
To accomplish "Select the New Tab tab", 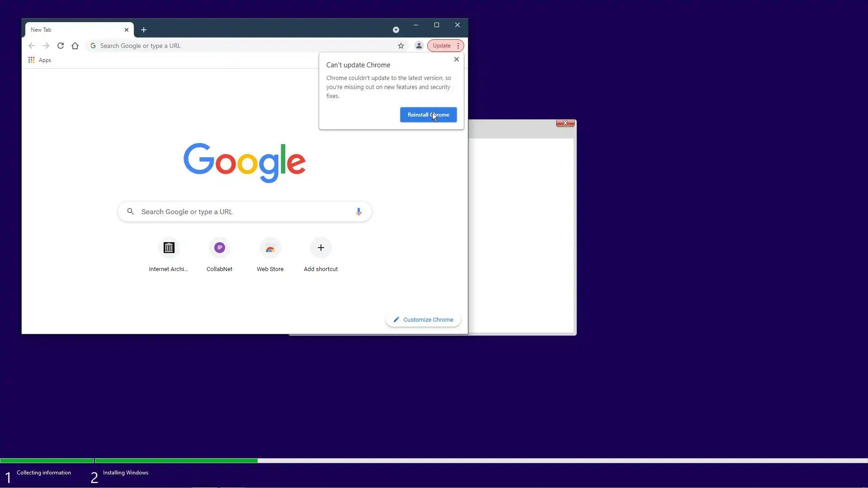I will coord(72,30).
